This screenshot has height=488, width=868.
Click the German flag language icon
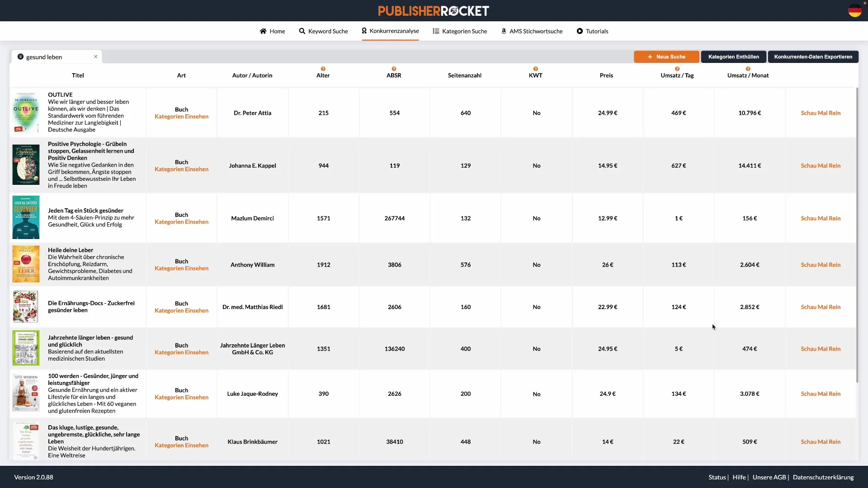coord(854,10)
